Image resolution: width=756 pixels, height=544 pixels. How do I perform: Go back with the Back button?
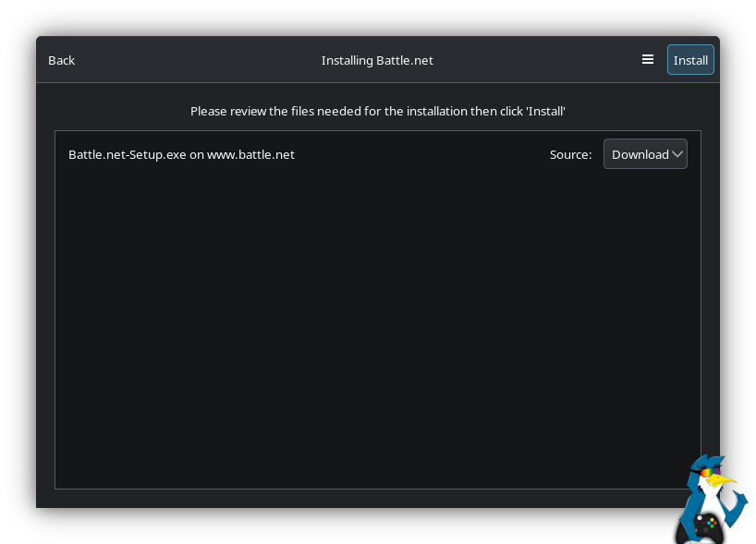61,60
